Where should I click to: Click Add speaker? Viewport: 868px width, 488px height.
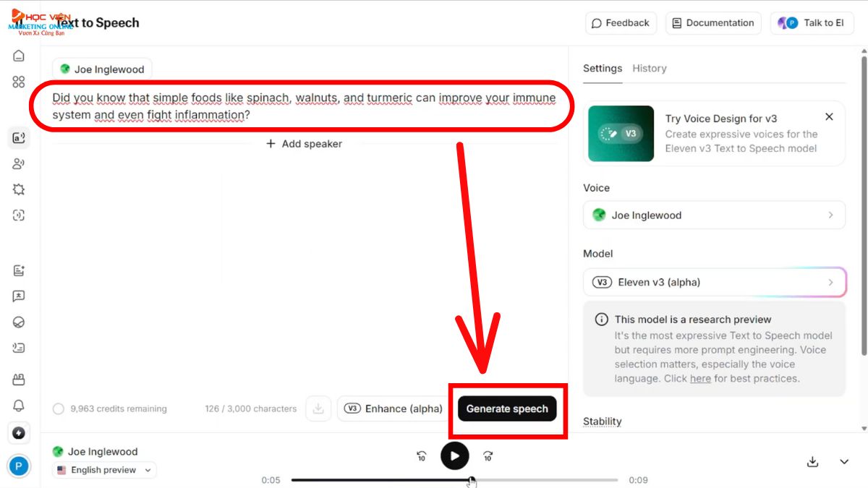tap(305, 144)
